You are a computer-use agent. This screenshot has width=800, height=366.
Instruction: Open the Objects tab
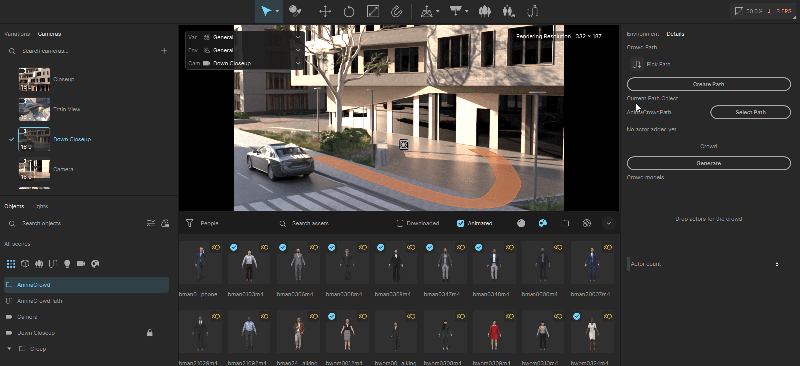14,206
